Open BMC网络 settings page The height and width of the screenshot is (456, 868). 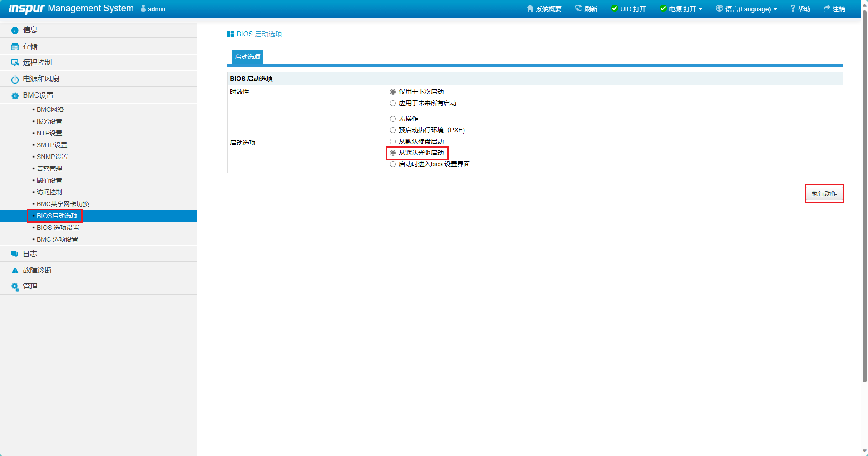click(50, 109)
